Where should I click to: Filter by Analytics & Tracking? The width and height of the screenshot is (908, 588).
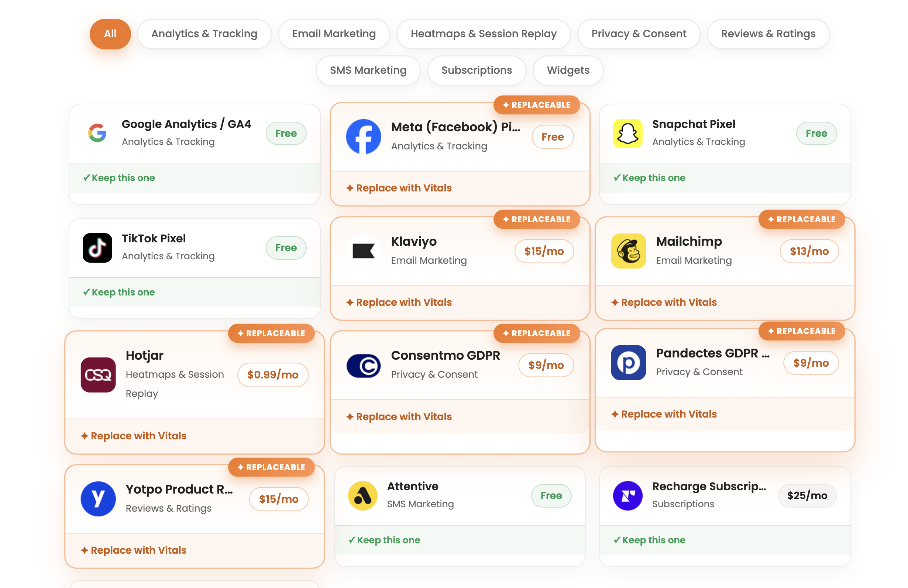point(204,34)
